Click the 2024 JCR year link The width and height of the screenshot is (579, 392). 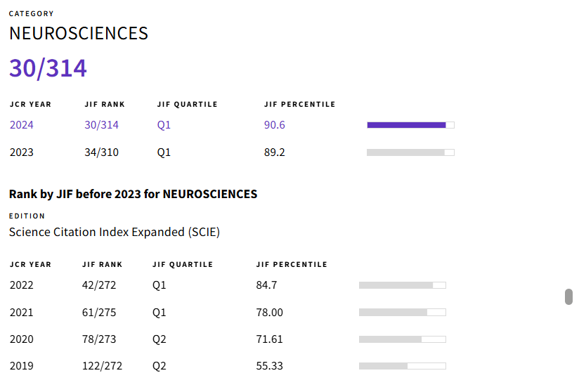pos(21,125)
